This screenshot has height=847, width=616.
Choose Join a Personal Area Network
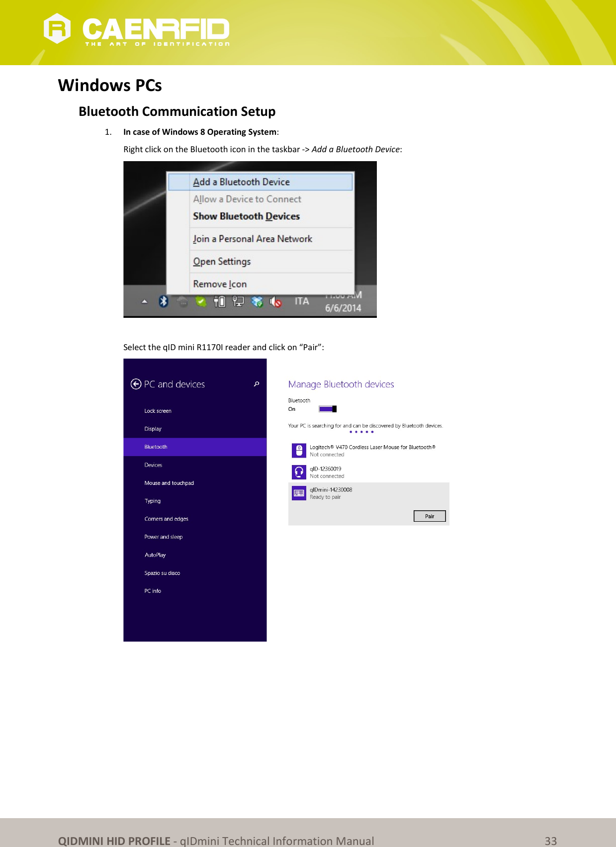[260, 239]
